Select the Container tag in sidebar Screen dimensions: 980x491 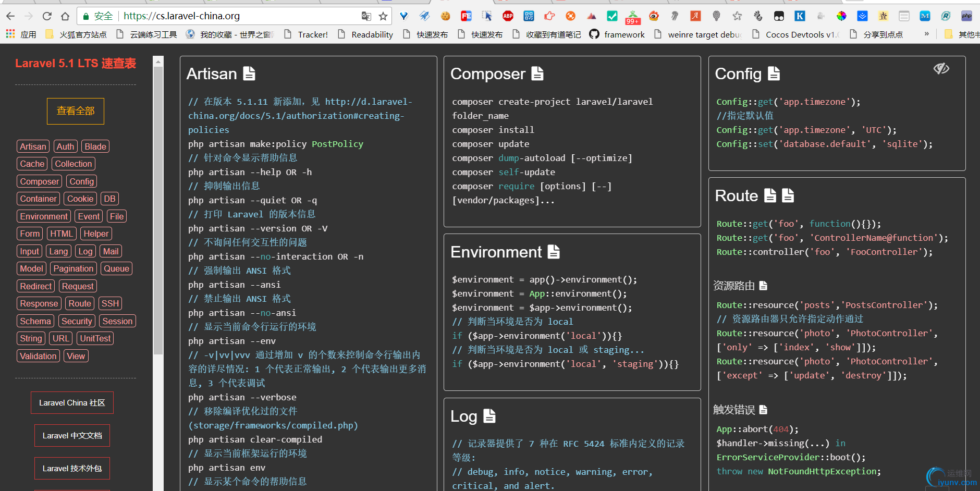38,199
